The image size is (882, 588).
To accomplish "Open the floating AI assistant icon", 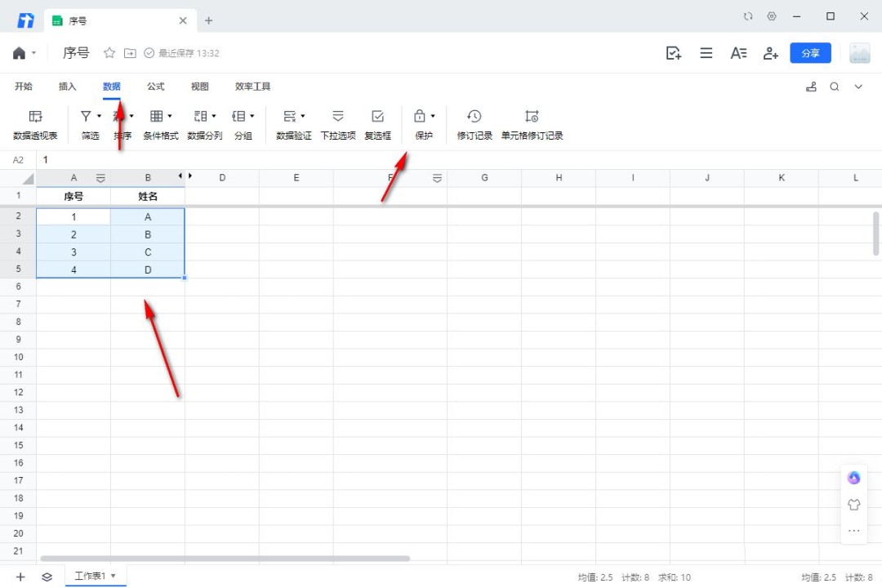I will pos(854,478).
